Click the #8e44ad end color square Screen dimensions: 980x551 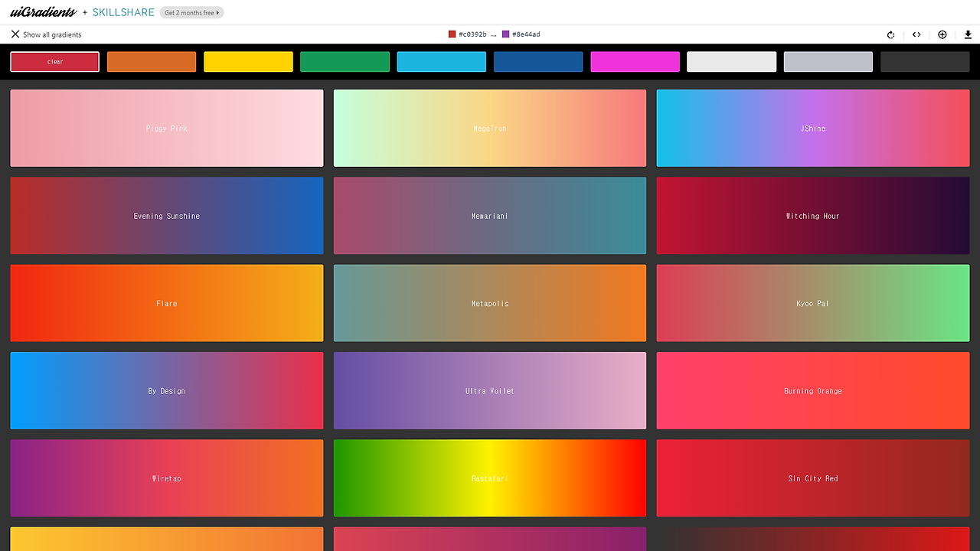coord(505,34)
